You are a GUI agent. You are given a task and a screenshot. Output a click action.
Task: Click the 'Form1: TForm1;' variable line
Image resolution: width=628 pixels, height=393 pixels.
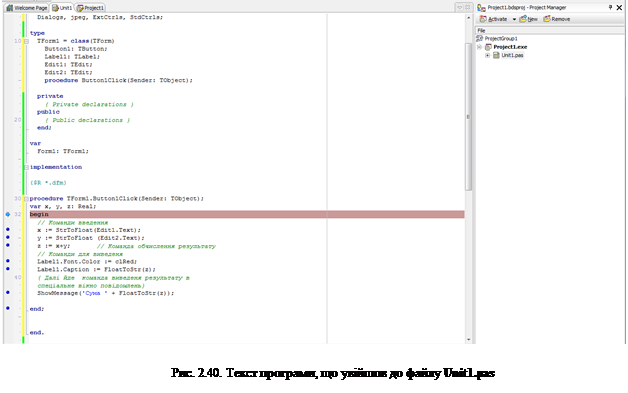[63, 151]
